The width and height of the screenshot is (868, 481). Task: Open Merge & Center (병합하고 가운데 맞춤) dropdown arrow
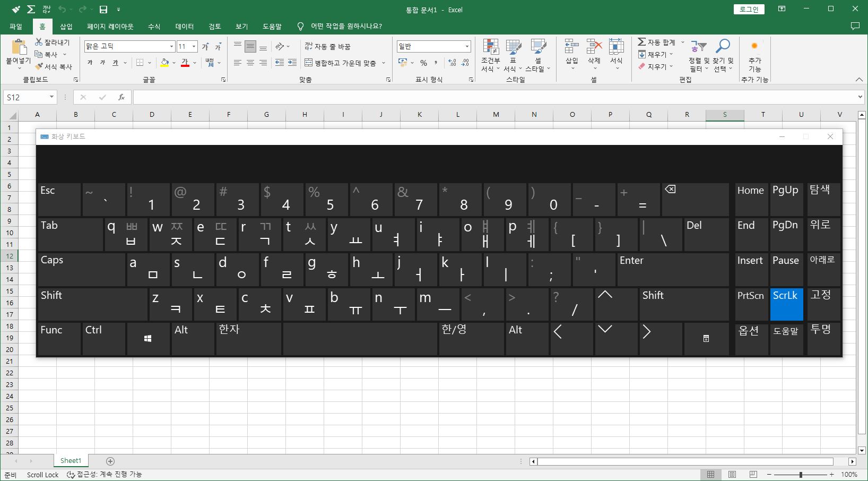tap(384, 63)
